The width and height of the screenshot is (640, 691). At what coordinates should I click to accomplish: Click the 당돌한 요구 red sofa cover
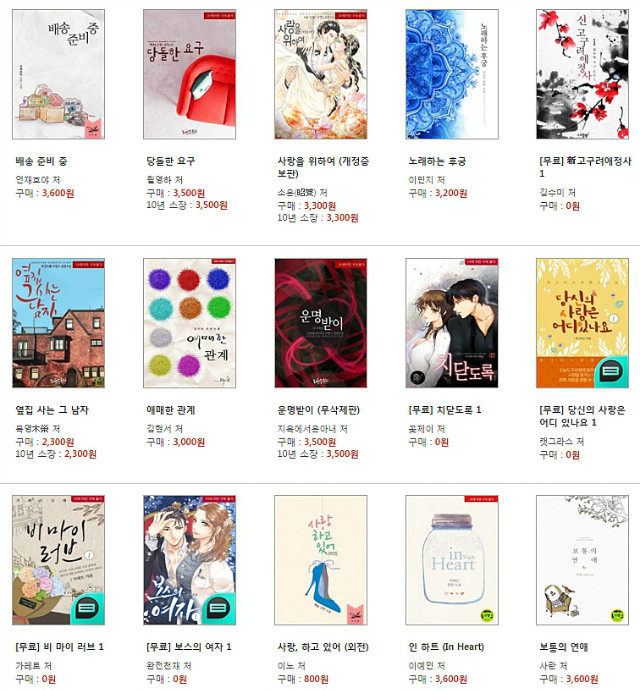[189, 74]
